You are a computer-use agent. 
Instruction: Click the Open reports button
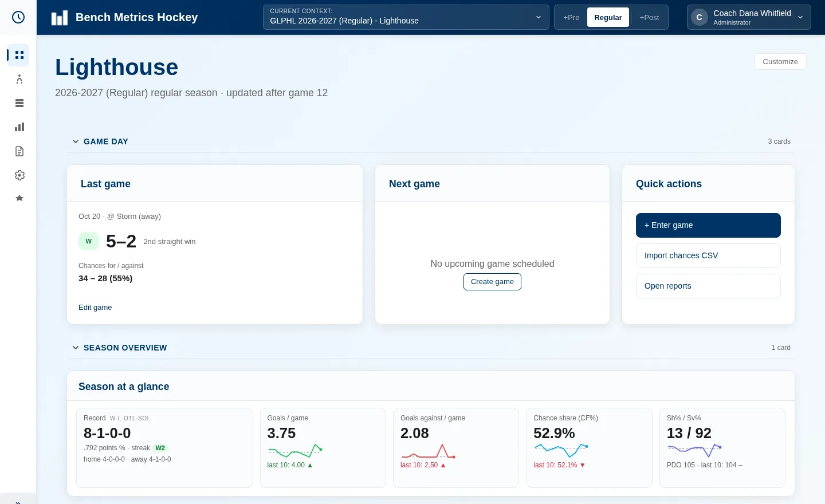(708, 286)
